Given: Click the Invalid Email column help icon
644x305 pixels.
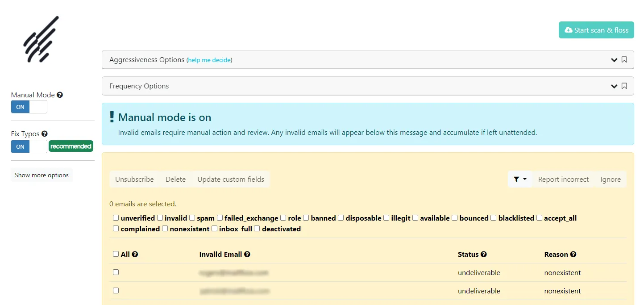Looking at the screenshot, I should coord(247,254).
